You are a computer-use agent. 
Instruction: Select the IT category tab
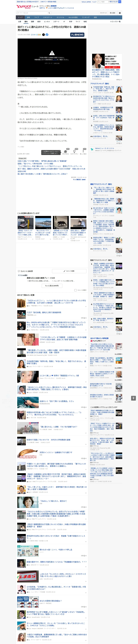pyautogui.click(x=64, y=21)
